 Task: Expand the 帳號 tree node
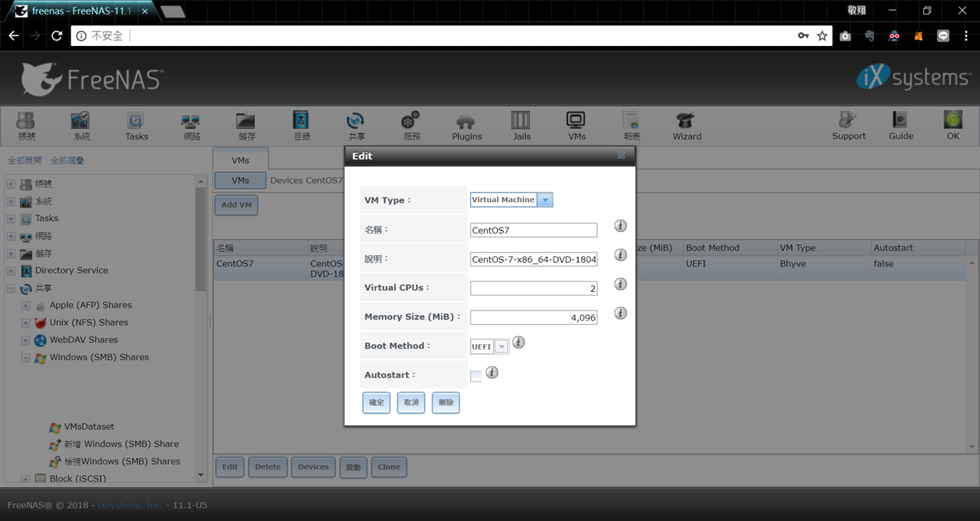coord(11,184)
